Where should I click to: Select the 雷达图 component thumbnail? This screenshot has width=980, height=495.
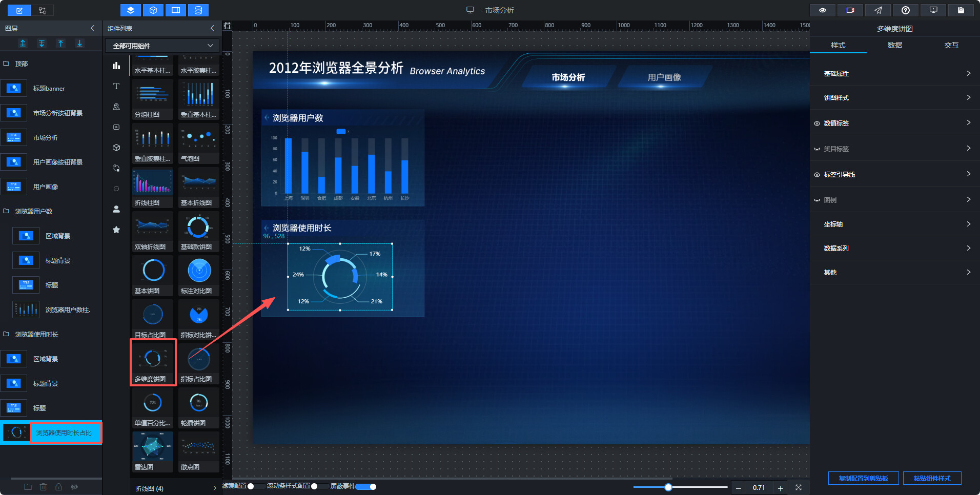pyautogui.click(x=153, y=451)
